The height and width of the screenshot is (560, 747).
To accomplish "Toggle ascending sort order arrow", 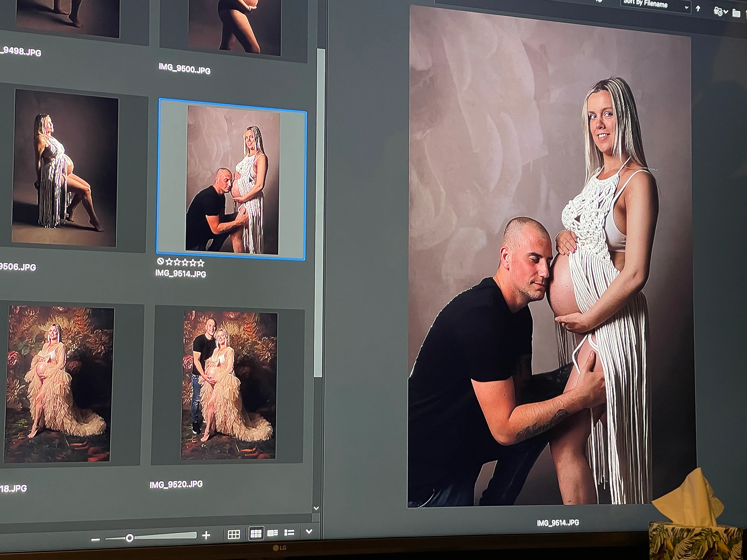I will pyautogui.click(x=698, y=9).
